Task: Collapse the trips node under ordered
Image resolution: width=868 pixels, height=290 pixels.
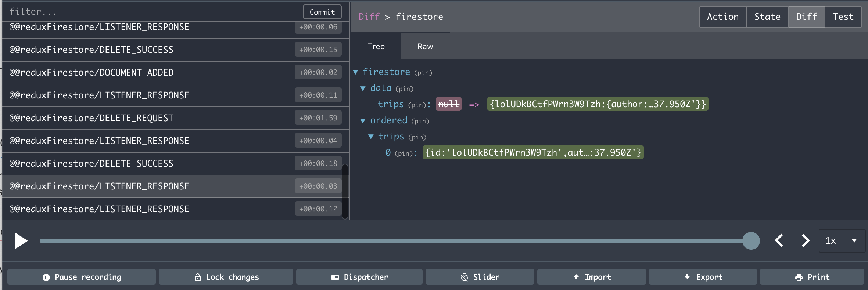Action: 371,137
